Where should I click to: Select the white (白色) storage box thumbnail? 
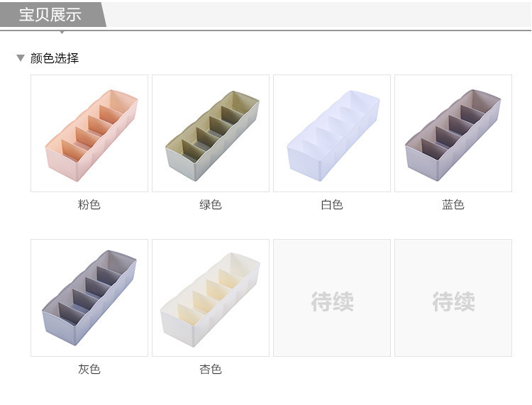[x=332, y=133]
